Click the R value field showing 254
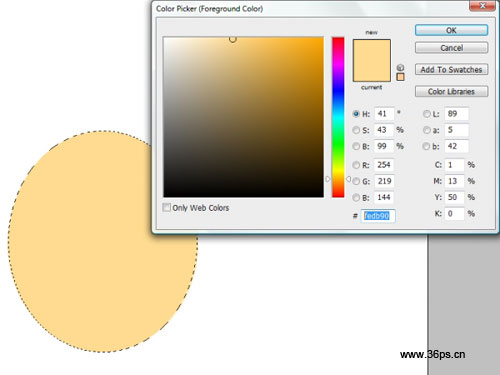The image size is (500, 375). click(384, 165)
